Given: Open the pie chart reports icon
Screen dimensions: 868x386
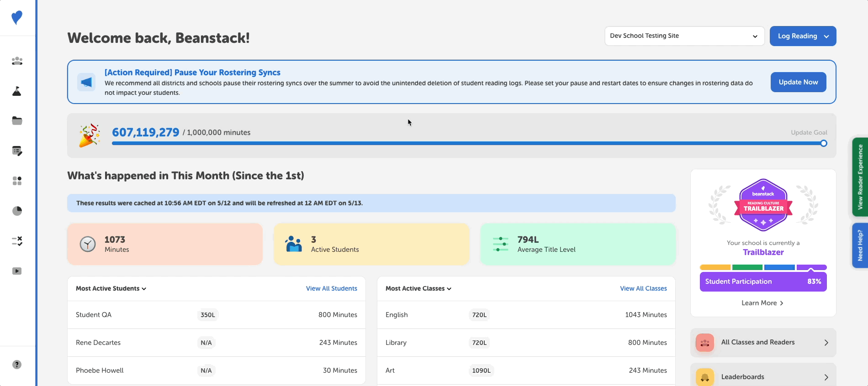Looking at the screenshot, I should (x=17, y=211).
